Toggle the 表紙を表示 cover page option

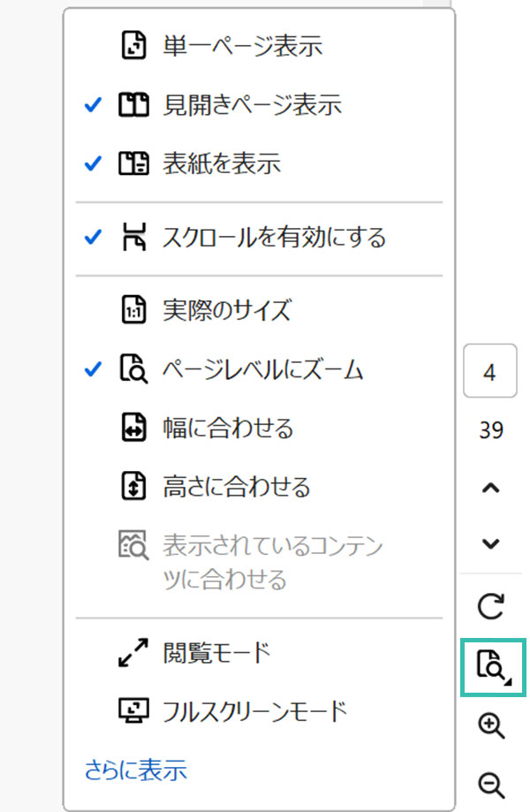(259, 163)
